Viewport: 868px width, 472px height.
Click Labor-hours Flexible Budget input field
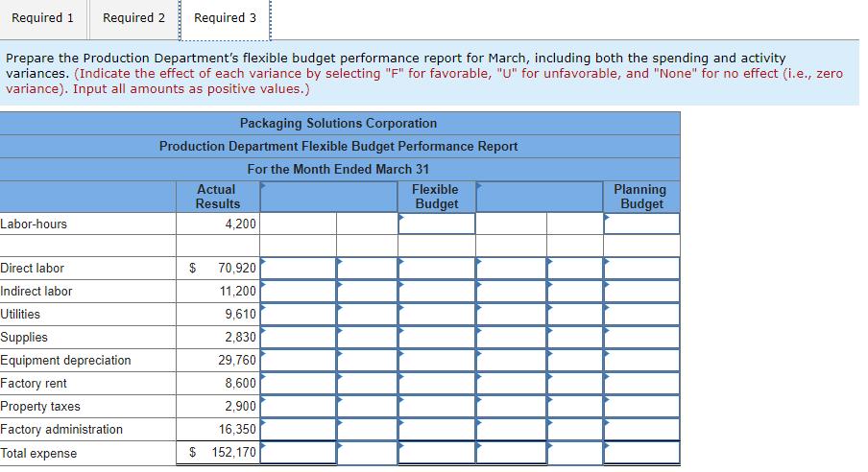(x=437, y=224)
